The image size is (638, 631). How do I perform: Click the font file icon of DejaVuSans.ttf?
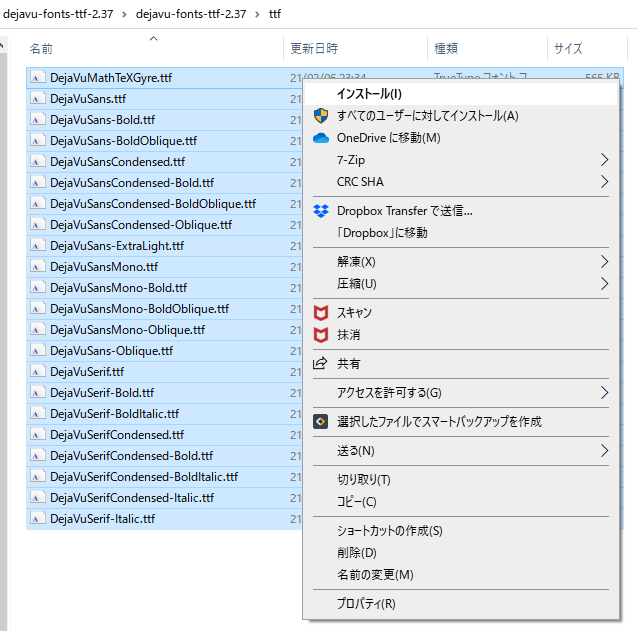click(37, 99)
